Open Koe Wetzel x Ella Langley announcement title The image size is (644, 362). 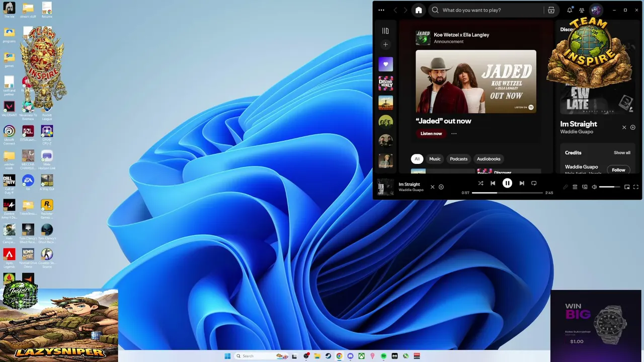coord(461,35)
